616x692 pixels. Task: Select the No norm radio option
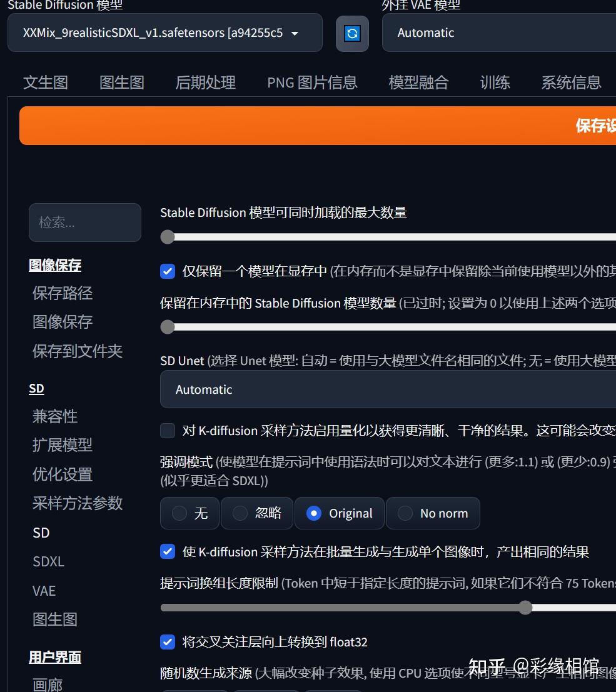433,513
